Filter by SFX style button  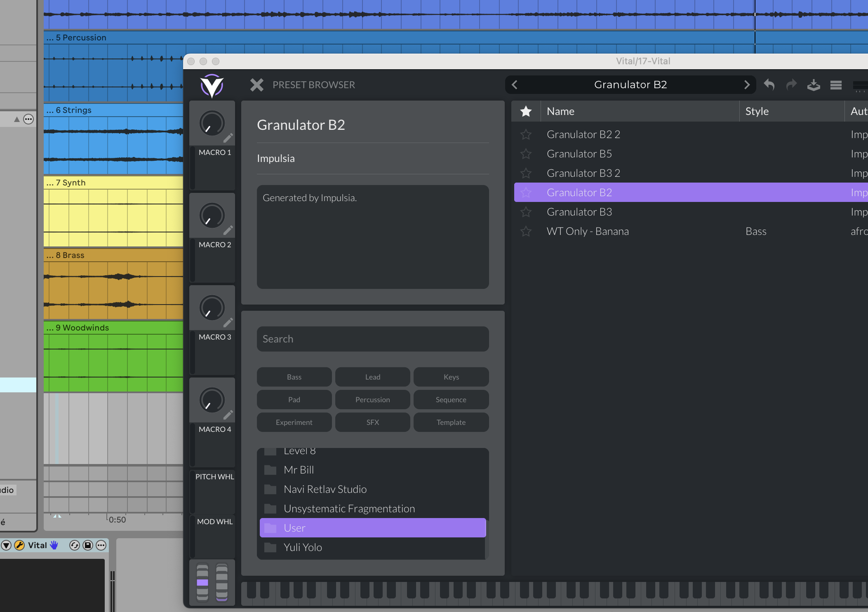point(372,422)
